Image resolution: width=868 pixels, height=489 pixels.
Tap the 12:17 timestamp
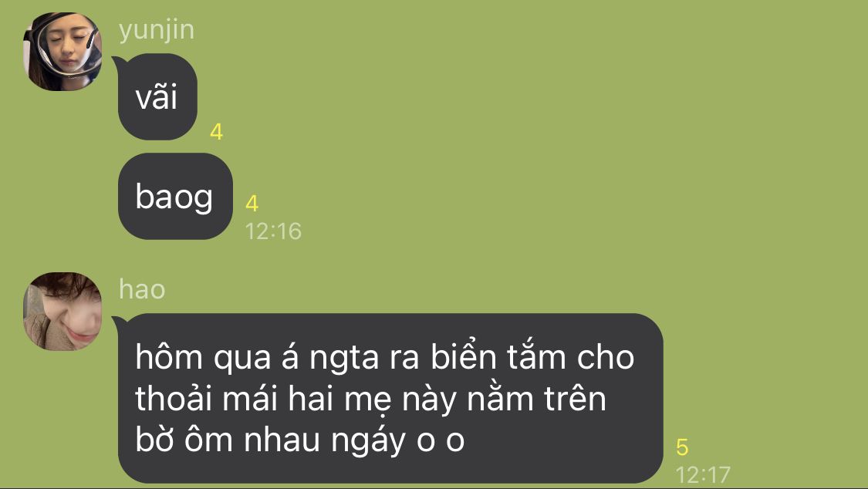(x=703, y=474)
